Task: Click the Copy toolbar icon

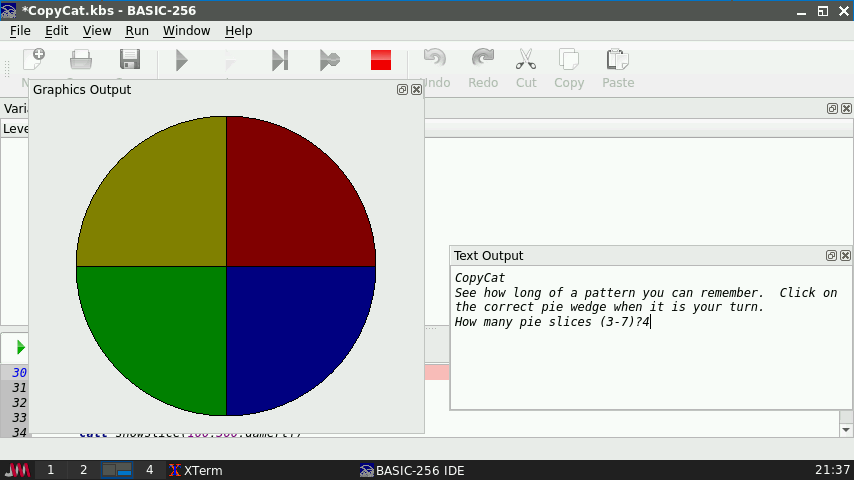Action: coord(569,67)
